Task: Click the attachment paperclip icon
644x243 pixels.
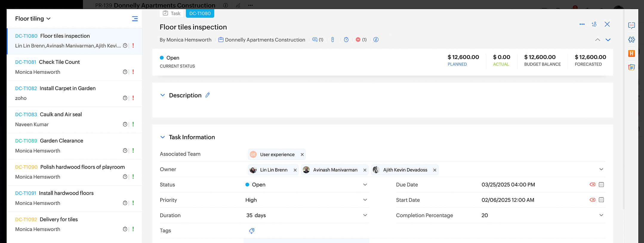Action: click(x=332, y=40)
